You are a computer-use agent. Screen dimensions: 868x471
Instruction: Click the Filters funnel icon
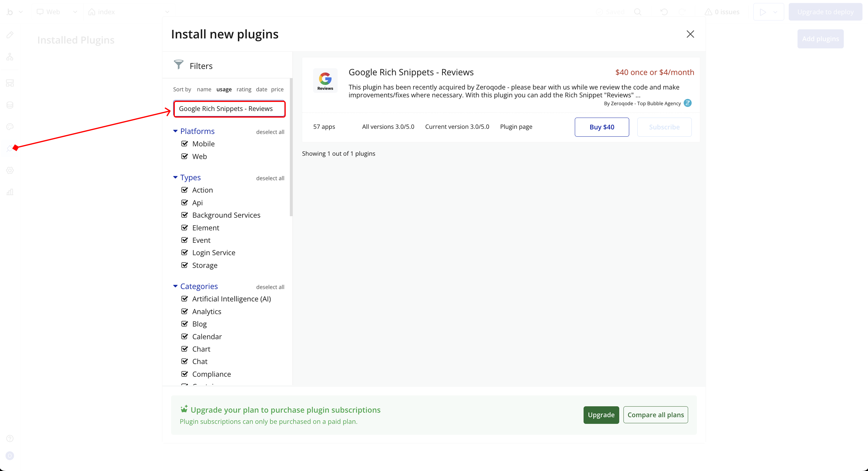(178, 65)
